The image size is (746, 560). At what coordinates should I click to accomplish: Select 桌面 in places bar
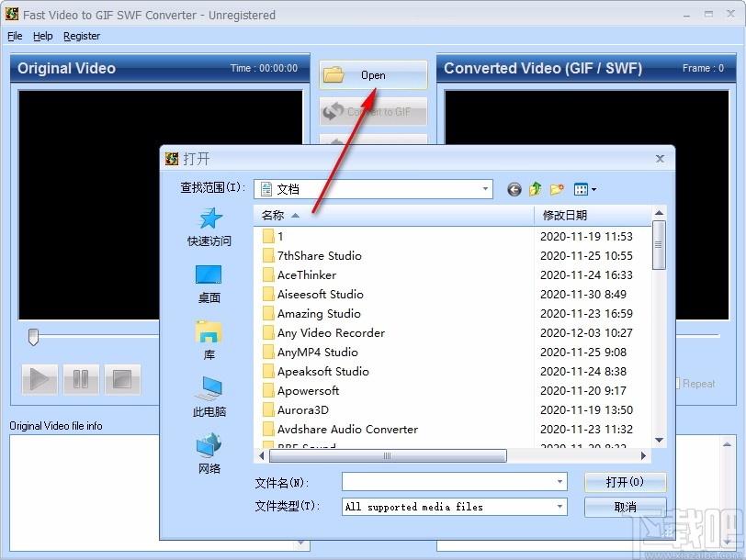click(209, 285)
